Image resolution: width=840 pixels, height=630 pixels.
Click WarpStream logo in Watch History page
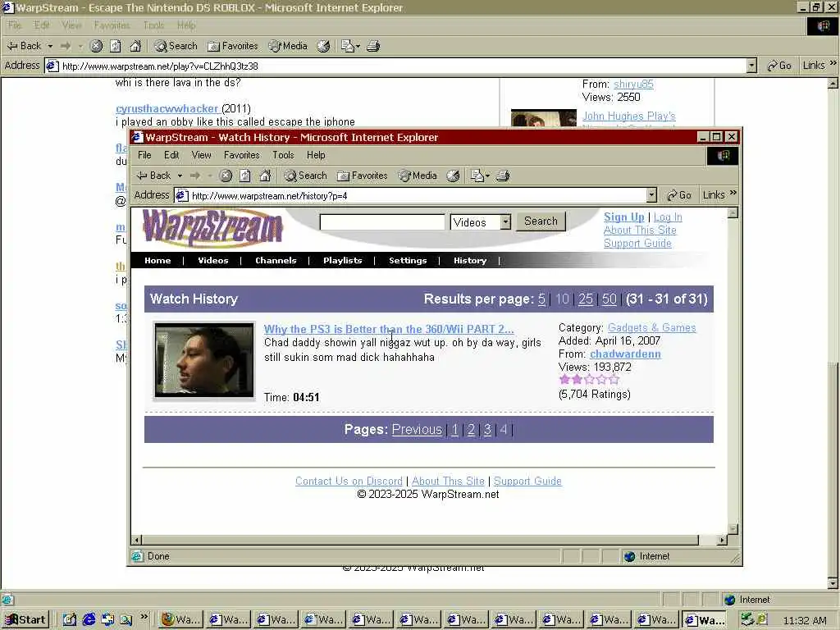212,228
